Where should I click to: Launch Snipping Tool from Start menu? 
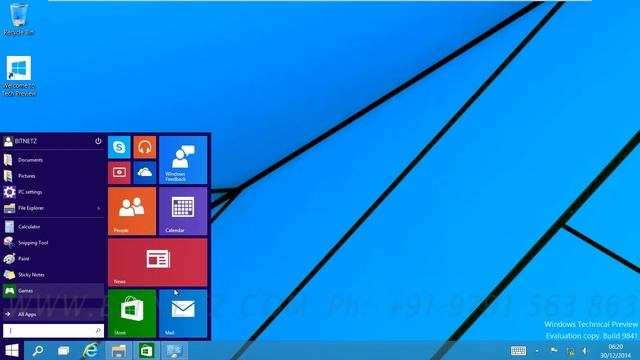point(53,242)
